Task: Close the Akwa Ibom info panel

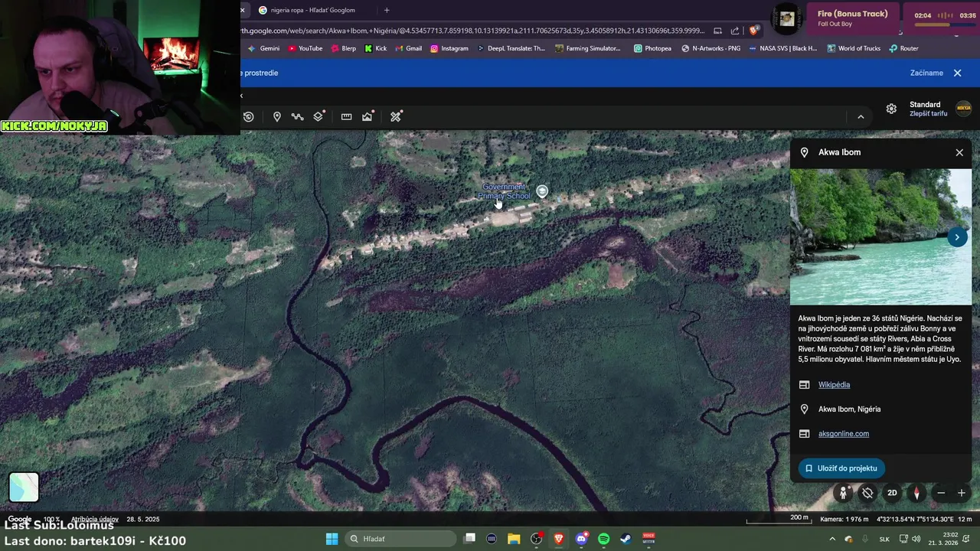Action: 959,152
